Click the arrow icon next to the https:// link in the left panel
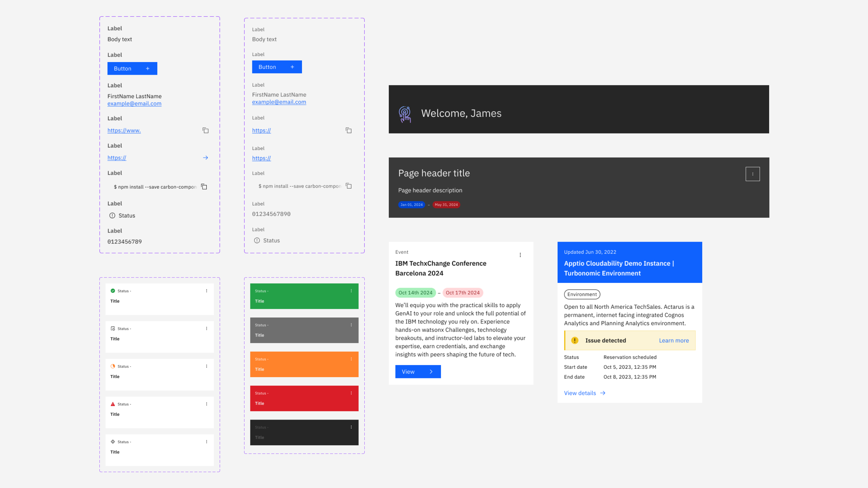The image size is (868, 488). point(205,158)
